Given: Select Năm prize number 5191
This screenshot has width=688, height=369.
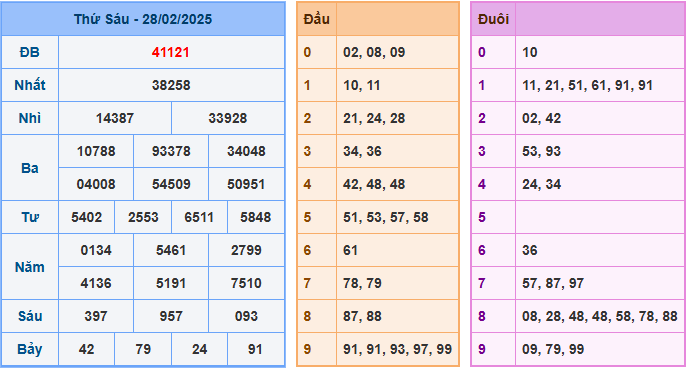Looking at the screenshot, I should pyautogui.click(x=171, y=283).
